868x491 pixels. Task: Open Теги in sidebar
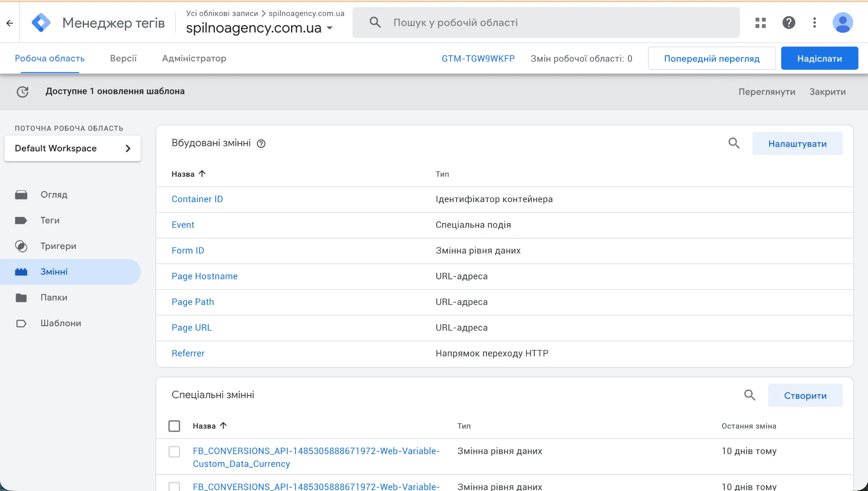(50, 220)
